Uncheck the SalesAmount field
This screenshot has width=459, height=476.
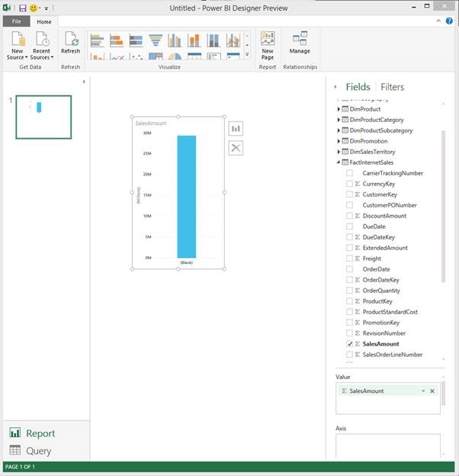[x=349, y=343]
